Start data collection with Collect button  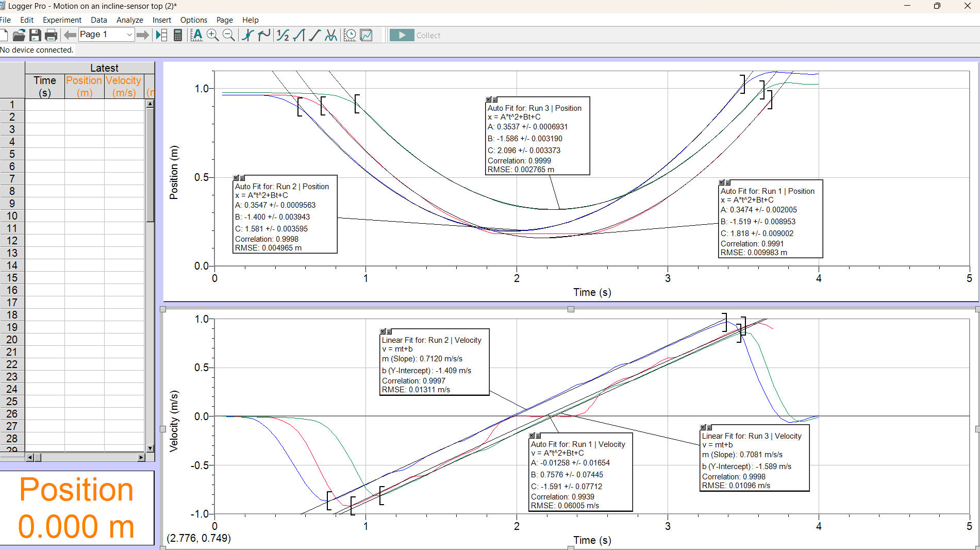pos(416,35)
